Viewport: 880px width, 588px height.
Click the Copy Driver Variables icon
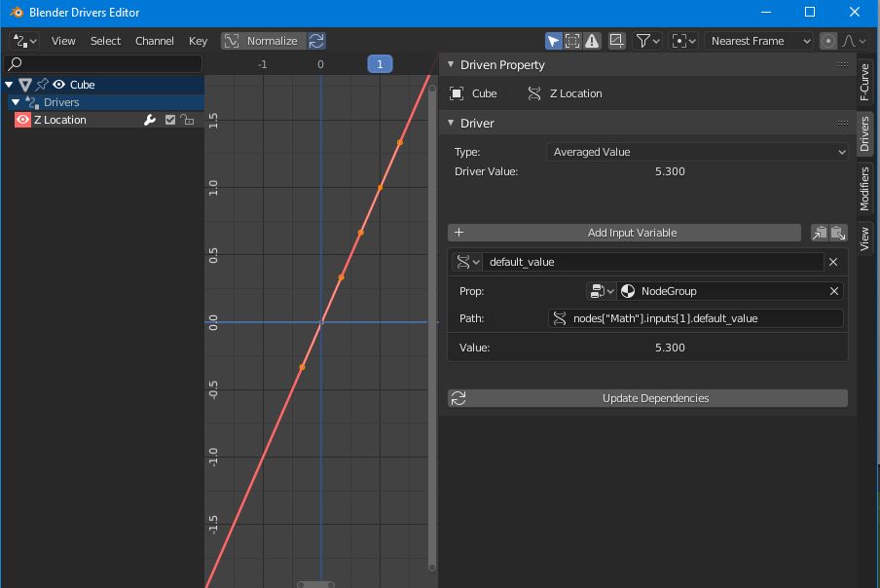tap(820, 233)
